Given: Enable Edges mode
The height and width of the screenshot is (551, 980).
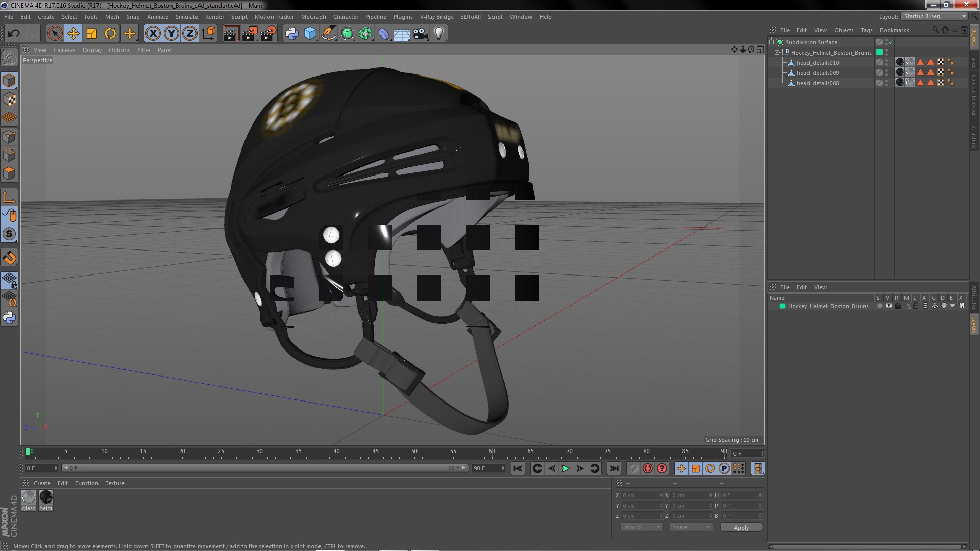Looking at the screenshot, I should [x=9, y=155].
